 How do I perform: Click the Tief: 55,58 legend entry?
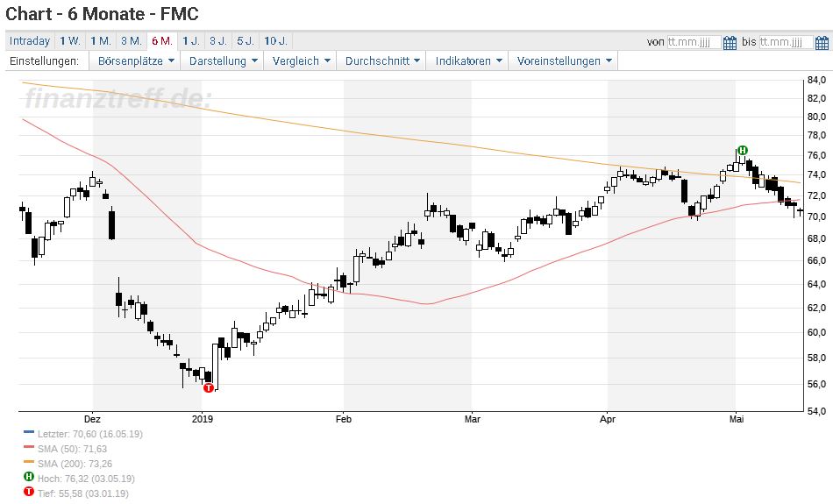point(83,493)
